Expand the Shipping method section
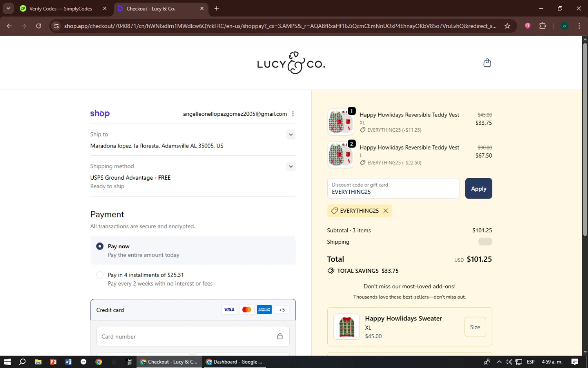Image resolution: width=588 pixels, height=368 pixels. pyautogui.click(x=290, y=166)
